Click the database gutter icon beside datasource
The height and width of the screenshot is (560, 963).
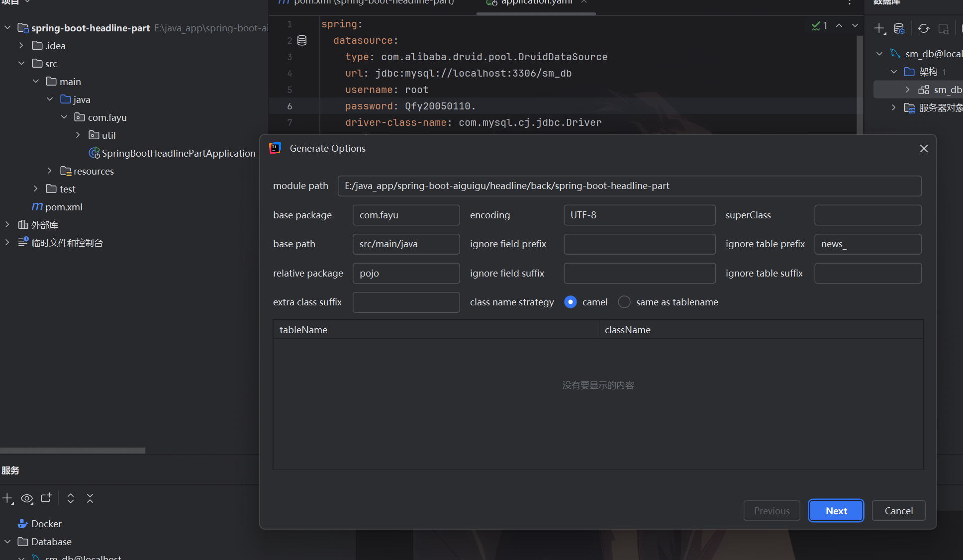point(302,41)
